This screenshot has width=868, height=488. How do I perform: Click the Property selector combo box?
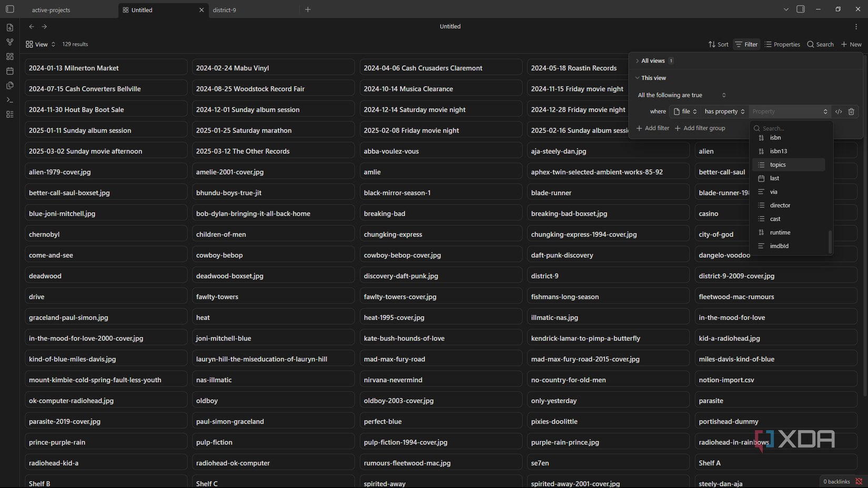click(790, 111)
